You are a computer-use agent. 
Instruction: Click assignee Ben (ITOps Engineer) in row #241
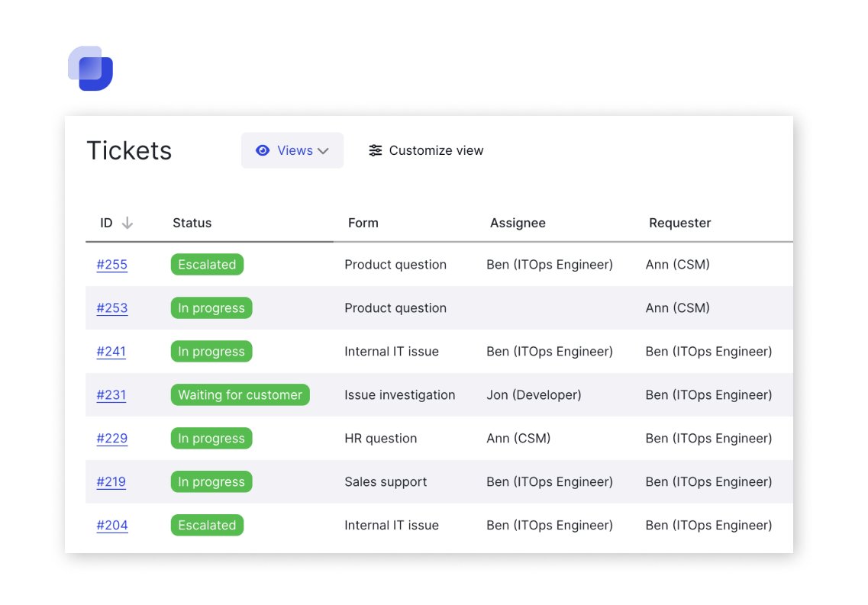tap(550, 352)
